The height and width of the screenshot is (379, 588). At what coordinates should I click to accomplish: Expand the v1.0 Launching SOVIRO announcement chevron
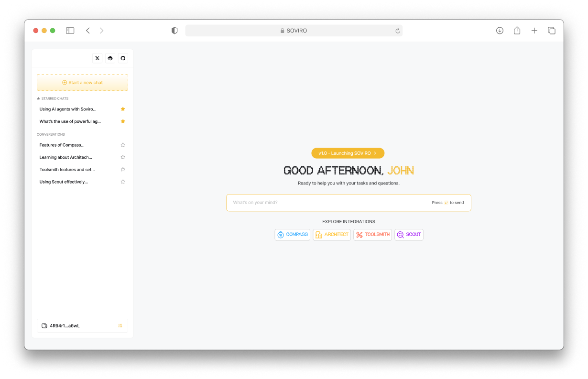375,153
